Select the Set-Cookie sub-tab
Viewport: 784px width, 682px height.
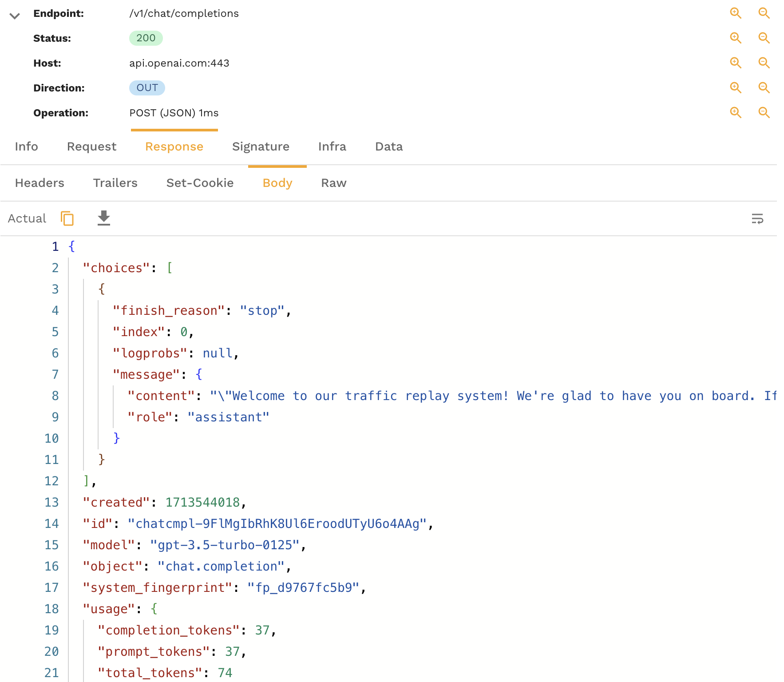pyautogui.click(x=200, y=182)
